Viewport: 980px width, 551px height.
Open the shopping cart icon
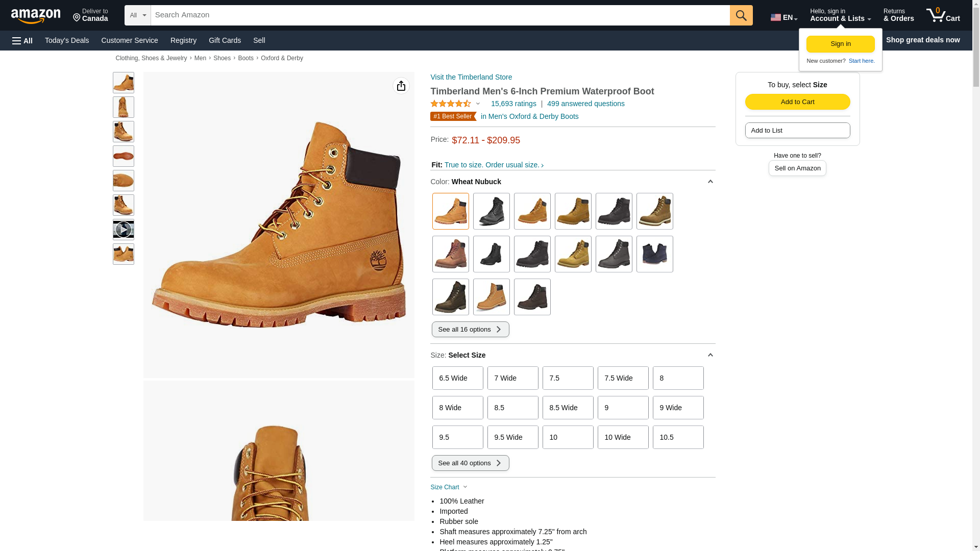pos(942,15)
